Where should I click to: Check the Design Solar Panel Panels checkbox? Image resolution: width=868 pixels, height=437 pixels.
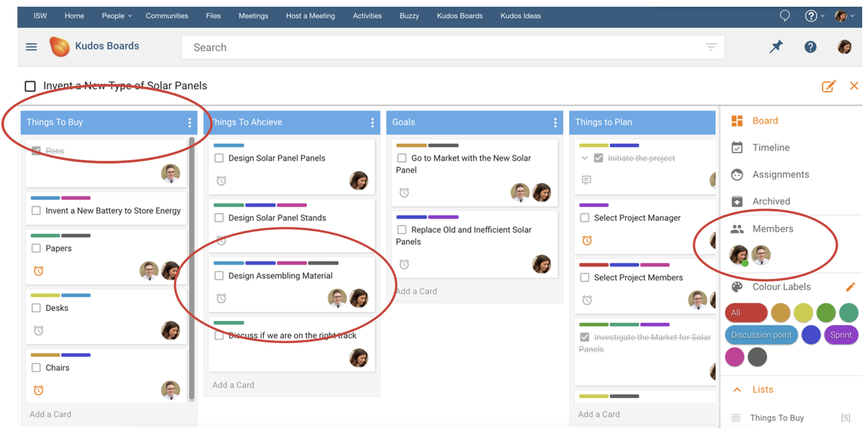click(219, 158)
